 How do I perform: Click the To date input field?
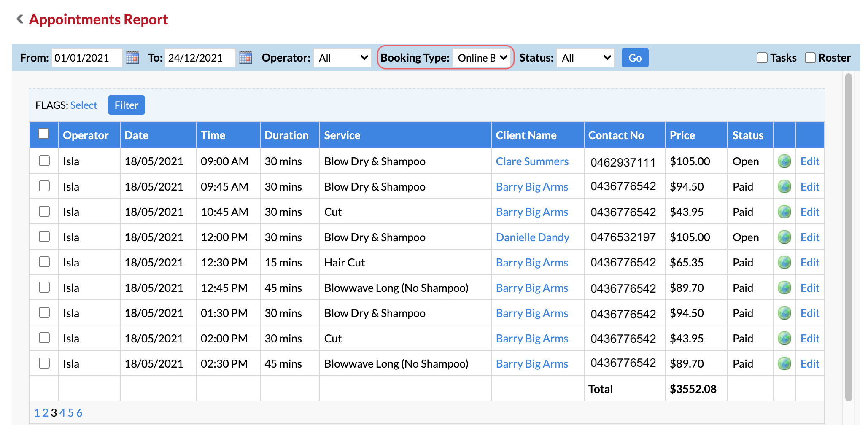(200, 58)
